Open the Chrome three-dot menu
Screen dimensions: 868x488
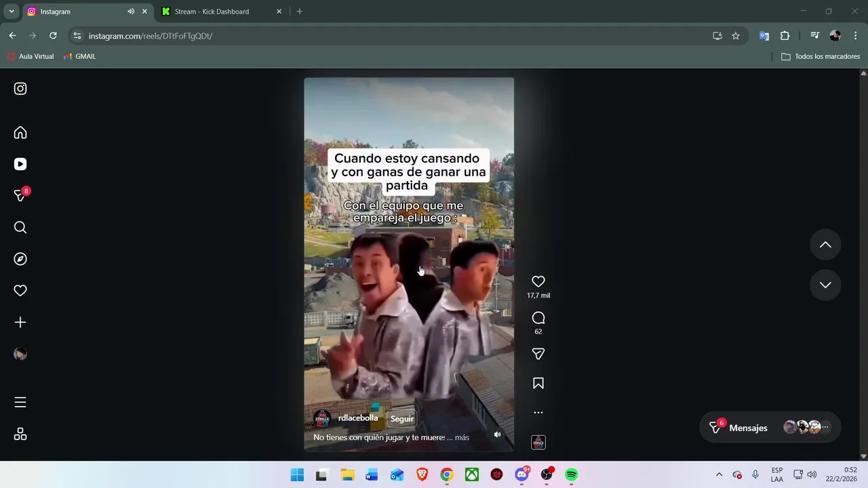[856, 36]
